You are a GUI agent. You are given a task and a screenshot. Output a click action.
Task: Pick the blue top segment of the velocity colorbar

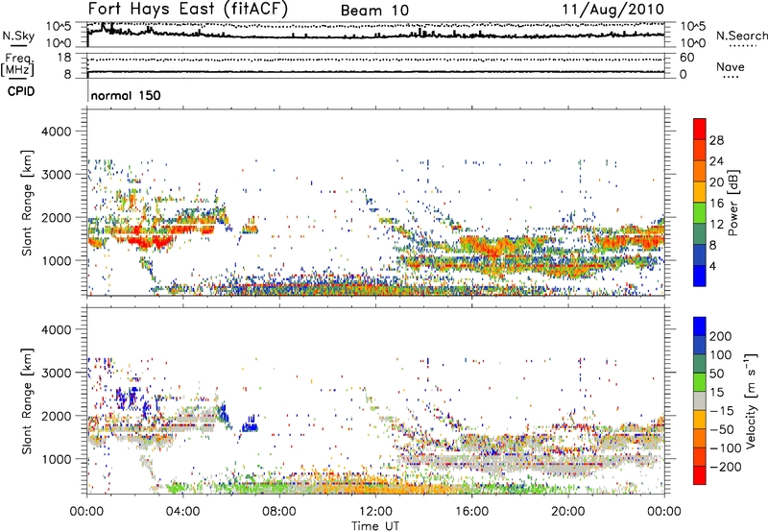700,326
